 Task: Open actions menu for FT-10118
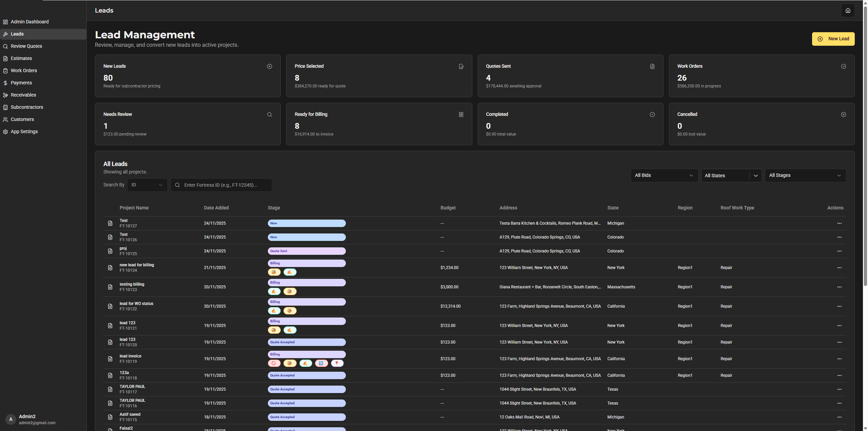pyautogui.click(x=839, y=375)
